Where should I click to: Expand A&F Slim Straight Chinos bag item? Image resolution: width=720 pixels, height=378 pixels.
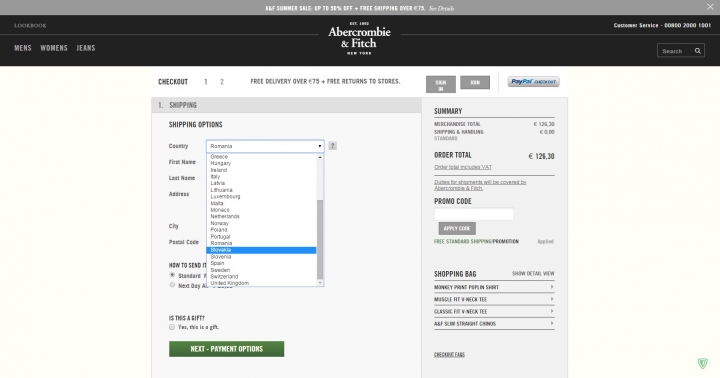click(494, 324)
